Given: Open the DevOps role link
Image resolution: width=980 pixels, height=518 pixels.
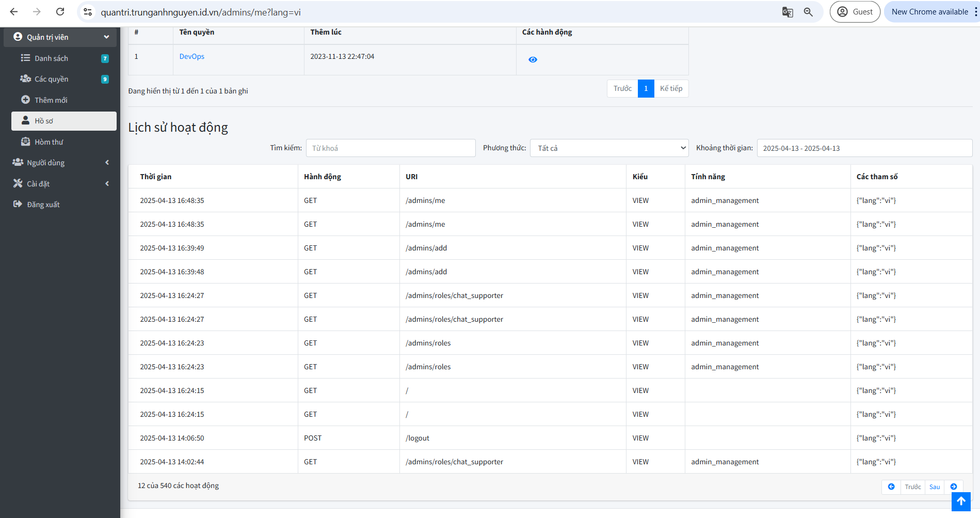Looking at the screenshot, I should (192, 56).
